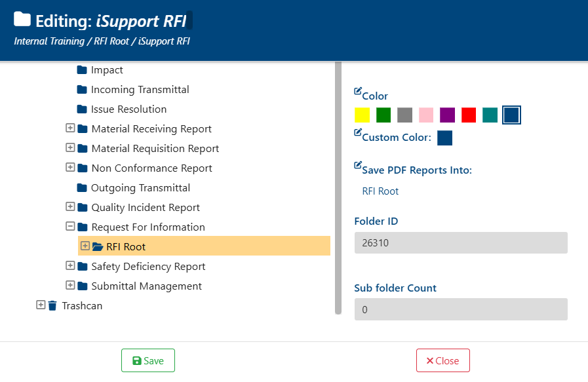This screenshot has width=588, height=382.
Task: Click the Incoming Transmittal folder icon
Action: click(82, 90)
